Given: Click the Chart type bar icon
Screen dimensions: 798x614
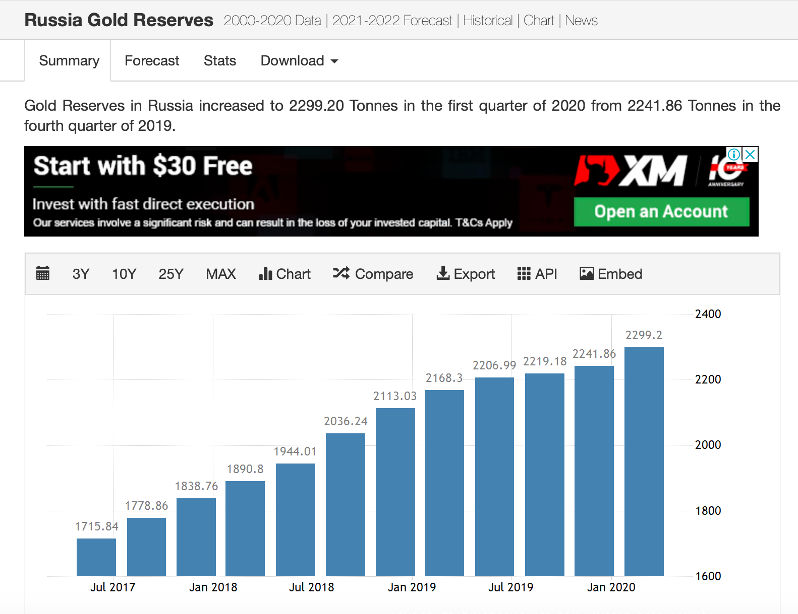Looking at the screenshot, I should click(x=266, y=274).
